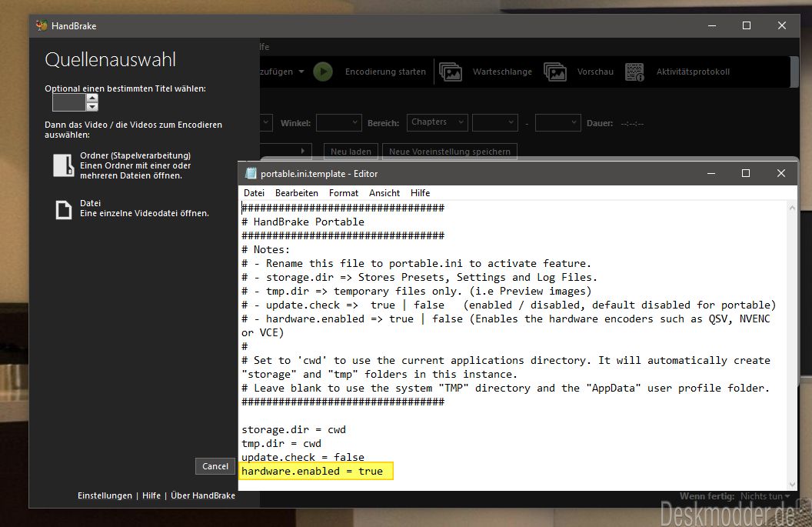Image resolution: width=812 pixels, height=527 pixels.
Task: Click the HandBrake app icon in title bar
Action: 42,25
